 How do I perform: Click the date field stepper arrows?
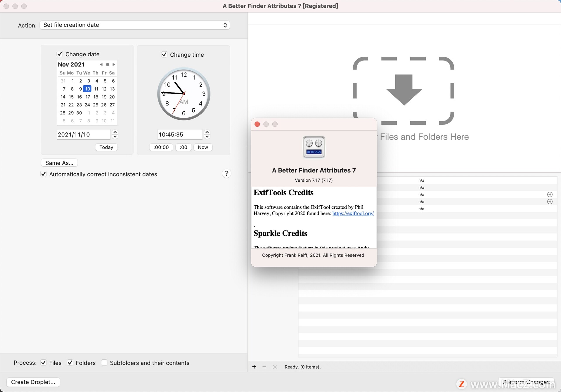click(115, 134)
